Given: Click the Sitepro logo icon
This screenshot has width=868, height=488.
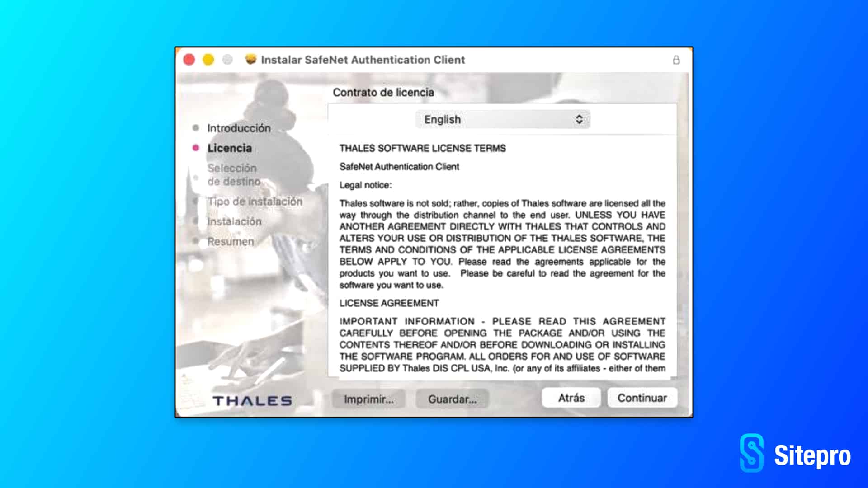Looking at the screenshot, I should [x=751, y=453].
